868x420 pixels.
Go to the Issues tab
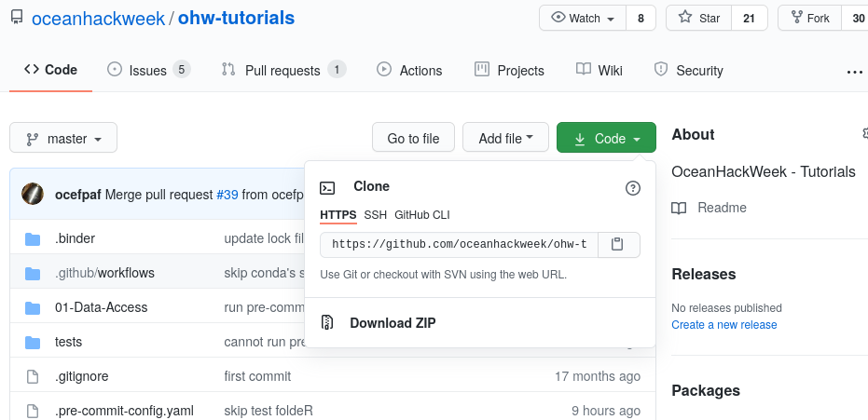148,70
